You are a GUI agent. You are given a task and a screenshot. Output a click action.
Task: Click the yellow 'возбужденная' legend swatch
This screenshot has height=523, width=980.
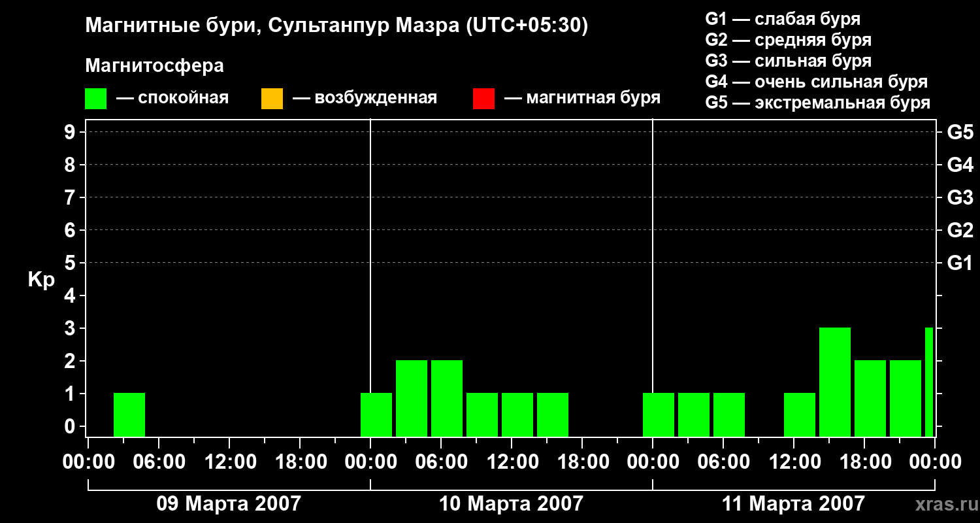point(272,99)
